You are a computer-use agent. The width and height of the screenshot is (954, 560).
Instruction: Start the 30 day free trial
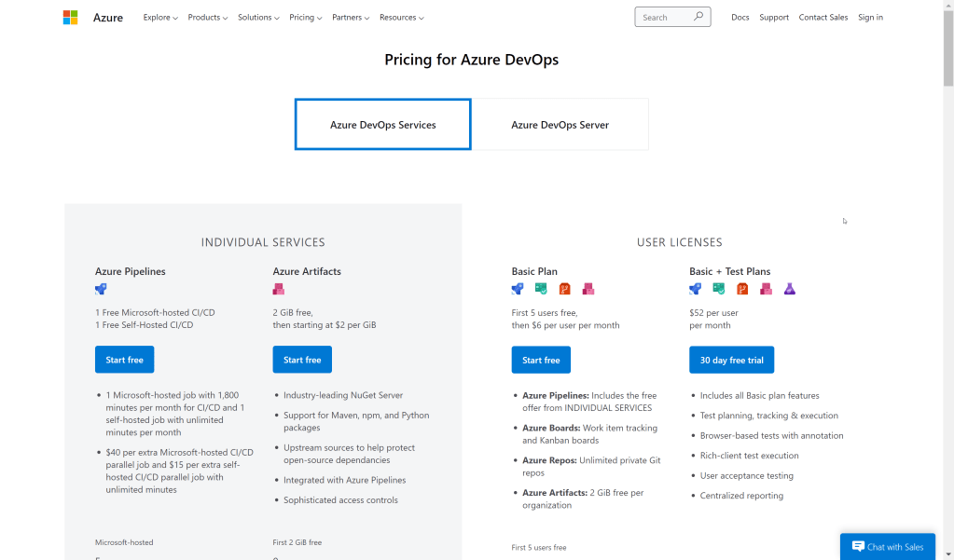pos(731,360)
